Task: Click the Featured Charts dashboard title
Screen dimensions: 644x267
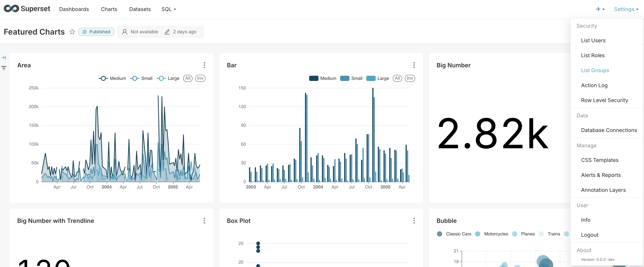Action: pyautogui.click(x=34, y=32)
